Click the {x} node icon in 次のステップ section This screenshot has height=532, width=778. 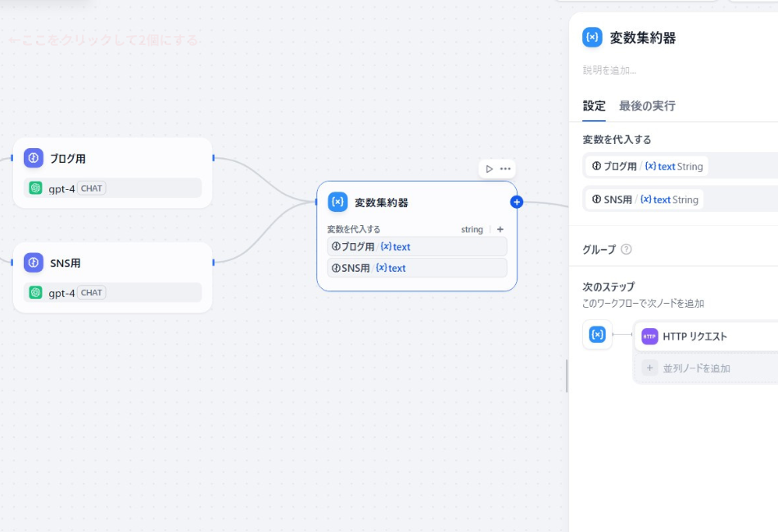point(597,335)
